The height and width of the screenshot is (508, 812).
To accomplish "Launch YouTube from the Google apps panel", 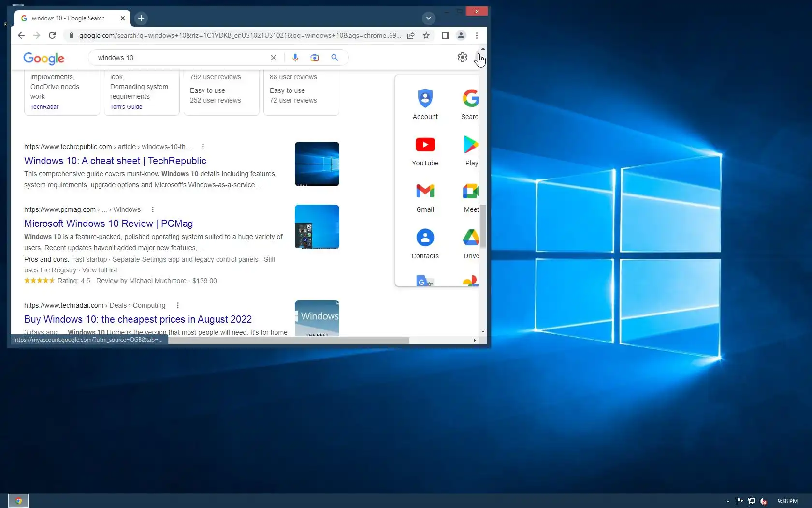I will pyautogui.click(x=425, y=150).
